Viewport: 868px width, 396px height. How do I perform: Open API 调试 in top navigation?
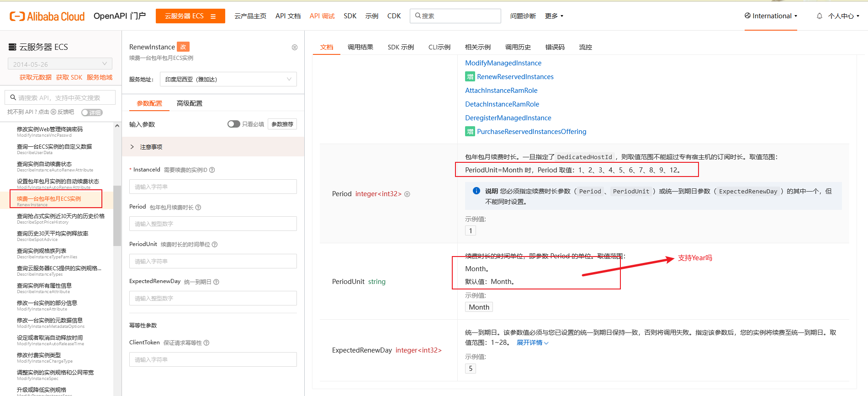pyautogui.click(x=322, y=16)
